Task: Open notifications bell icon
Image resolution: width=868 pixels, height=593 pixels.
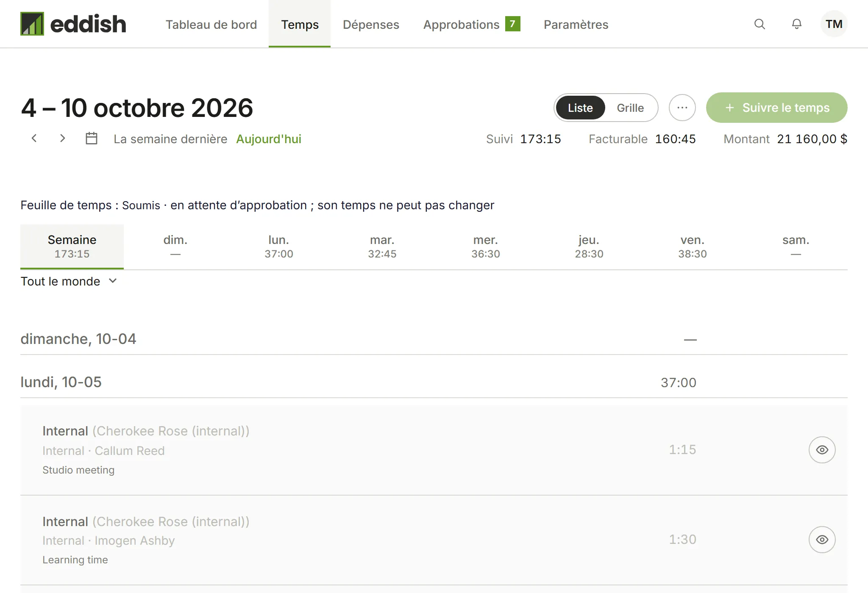Action: tap(797, 24)
